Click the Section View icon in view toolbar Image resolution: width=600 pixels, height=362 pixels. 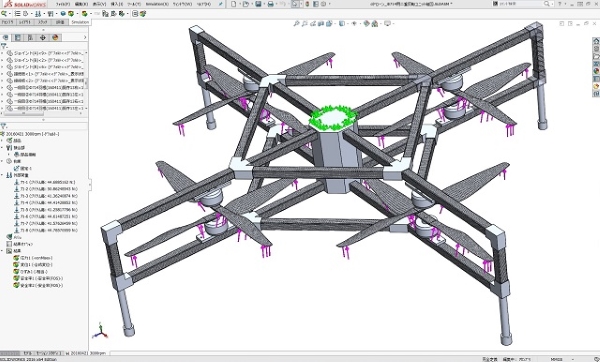pyautogui.click(x=320, y=24)
